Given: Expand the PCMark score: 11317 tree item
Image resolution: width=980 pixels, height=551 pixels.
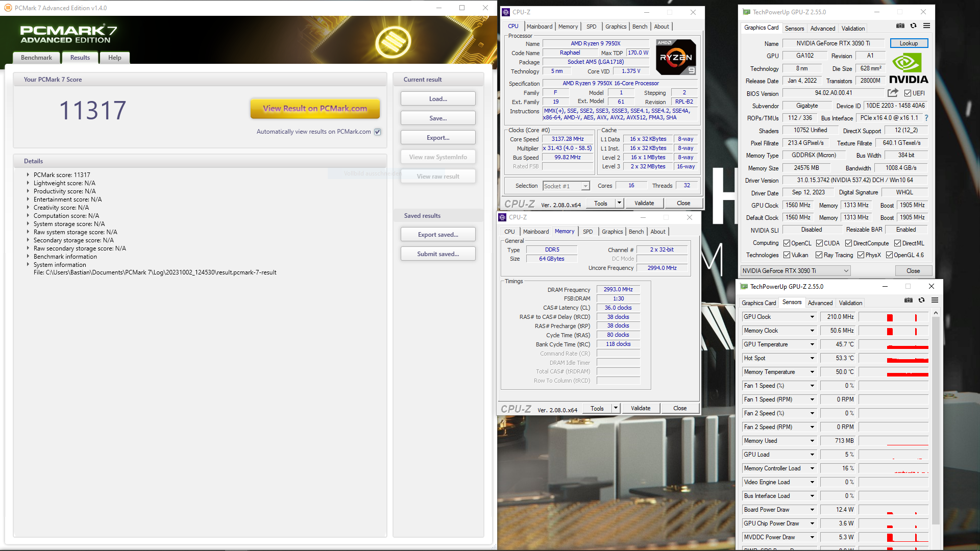Looking at the screenshot, I should pyautogui.click(x=28, y=174).
